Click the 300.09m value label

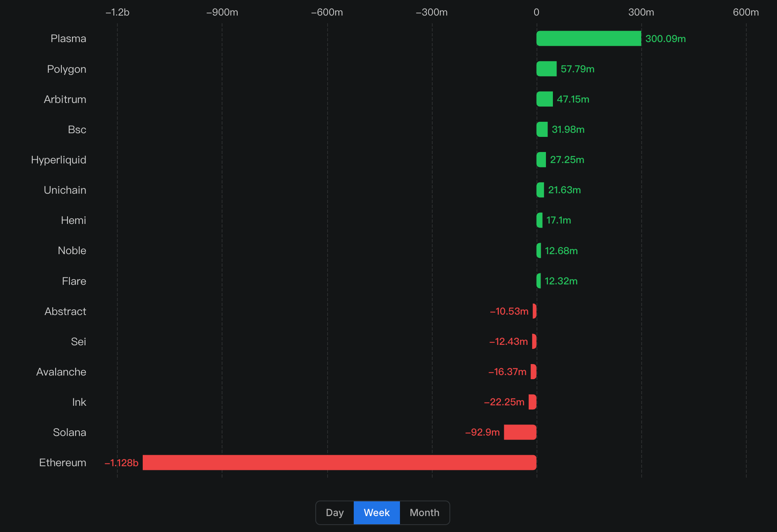(x=665, y=38)
